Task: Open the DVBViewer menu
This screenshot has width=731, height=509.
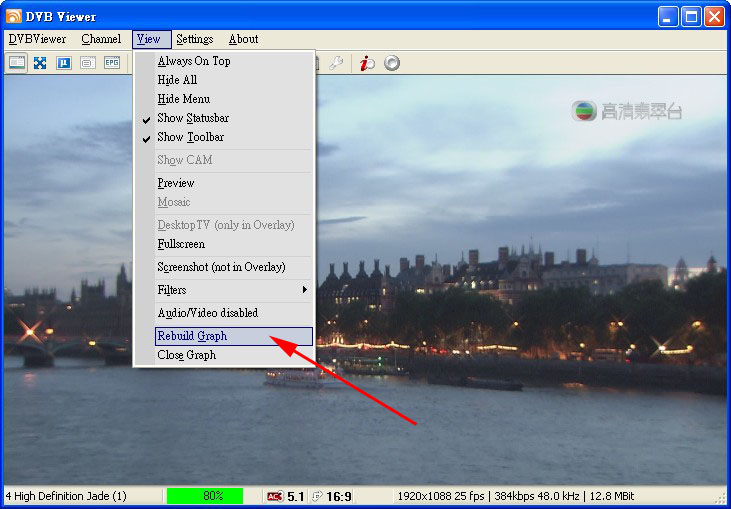Action: coord(37,39)
